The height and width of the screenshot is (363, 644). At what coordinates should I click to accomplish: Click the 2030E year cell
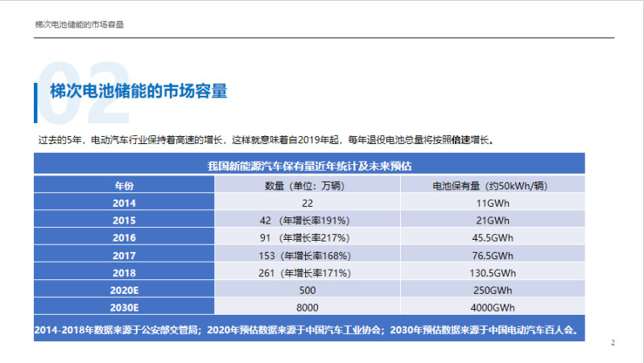coord(124,307)
